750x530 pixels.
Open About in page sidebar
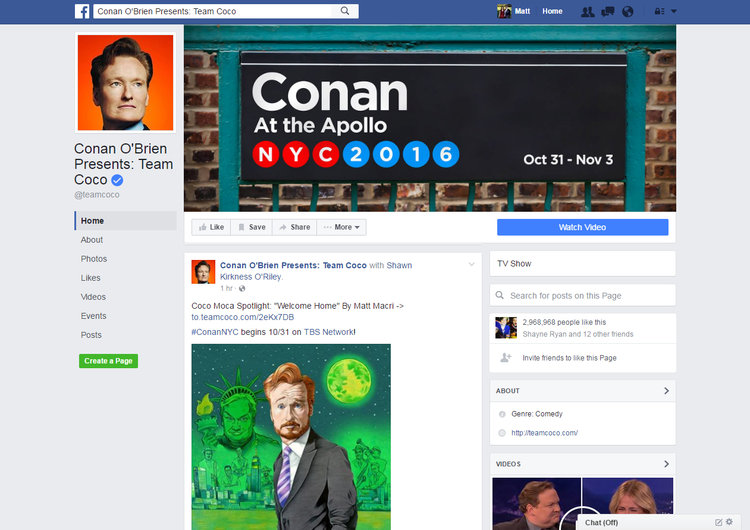(92, 240)
